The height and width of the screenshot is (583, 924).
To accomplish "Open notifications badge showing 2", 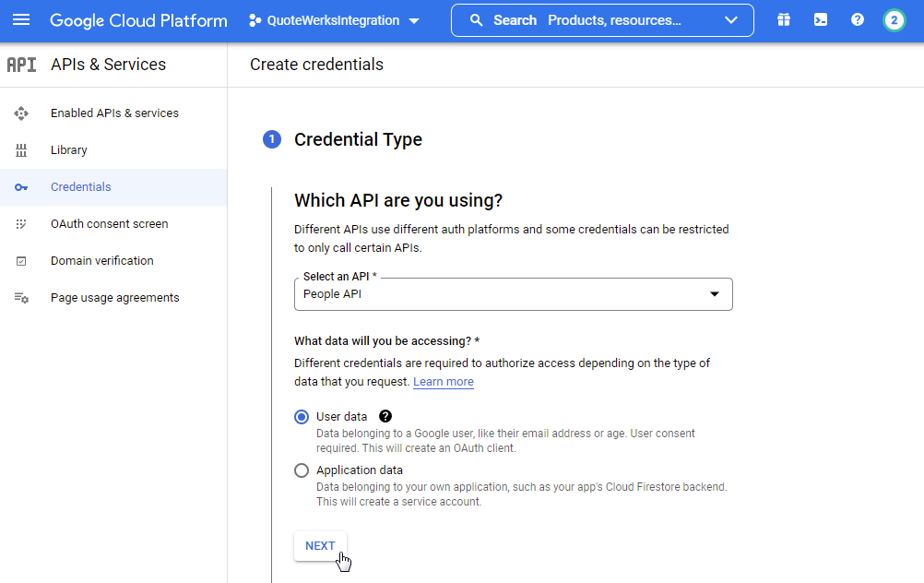I will point(894,20).
